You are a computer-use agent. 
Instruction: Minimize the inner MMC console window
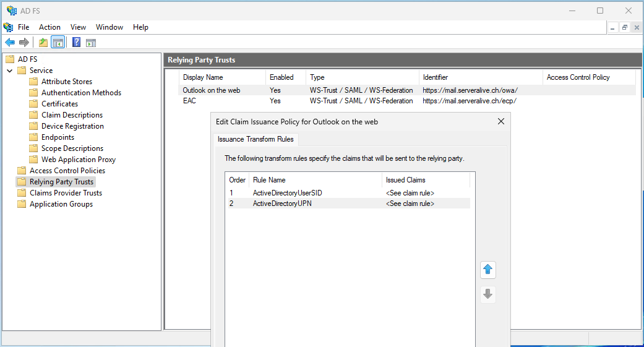click(612, 27)
